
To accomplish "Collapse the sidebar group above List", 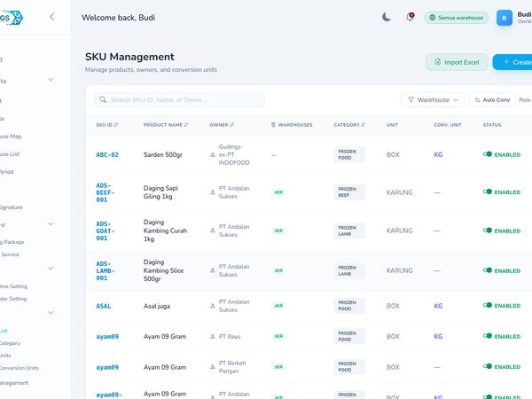I will tap(51, 312).
